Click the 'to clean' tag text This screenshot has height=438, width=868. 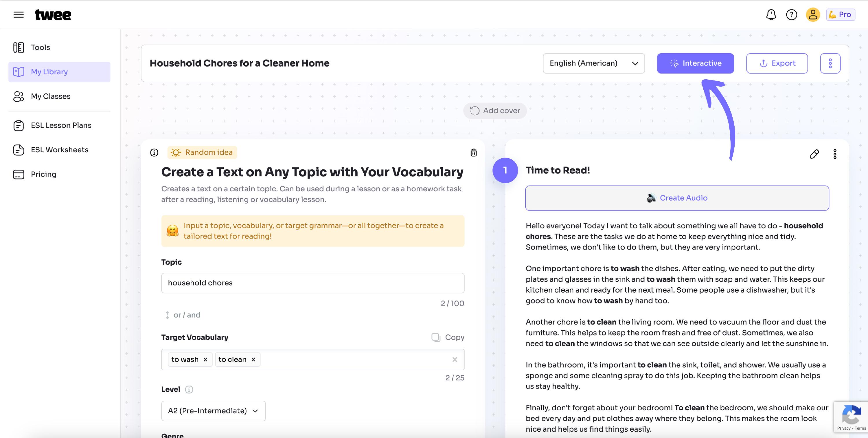[232, 360]
